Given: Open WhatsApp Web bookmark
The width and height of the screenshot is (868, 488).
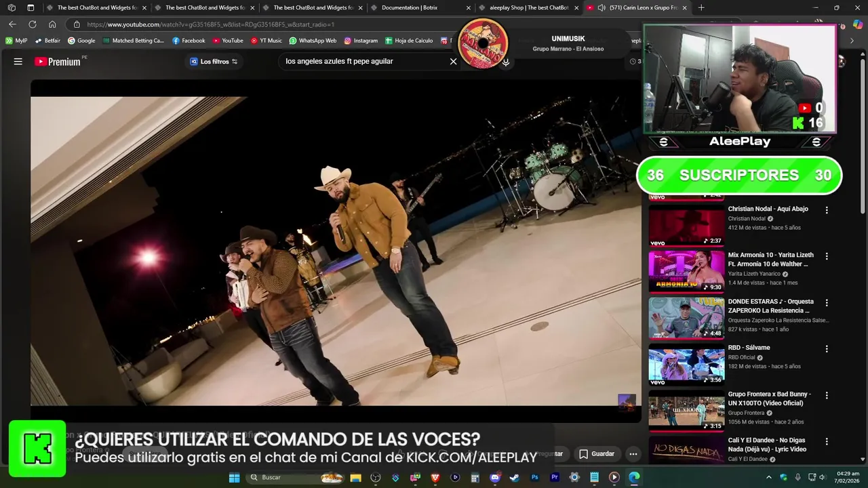Looking at the screenshot, I should (x=313, y=41).
